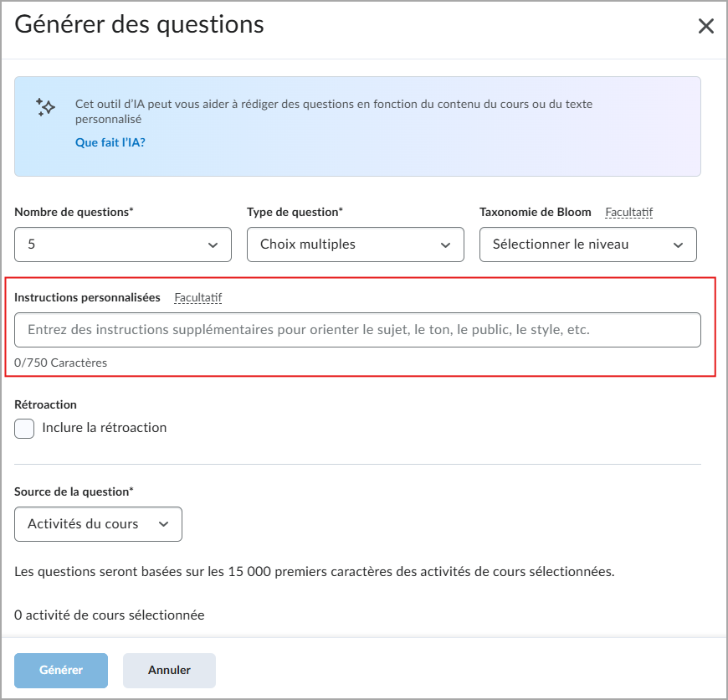Click the chevron on Taxonomie de Bloom selector
Image resolution: width=728 pixels, height=700 pixels.
coord(679,244)
